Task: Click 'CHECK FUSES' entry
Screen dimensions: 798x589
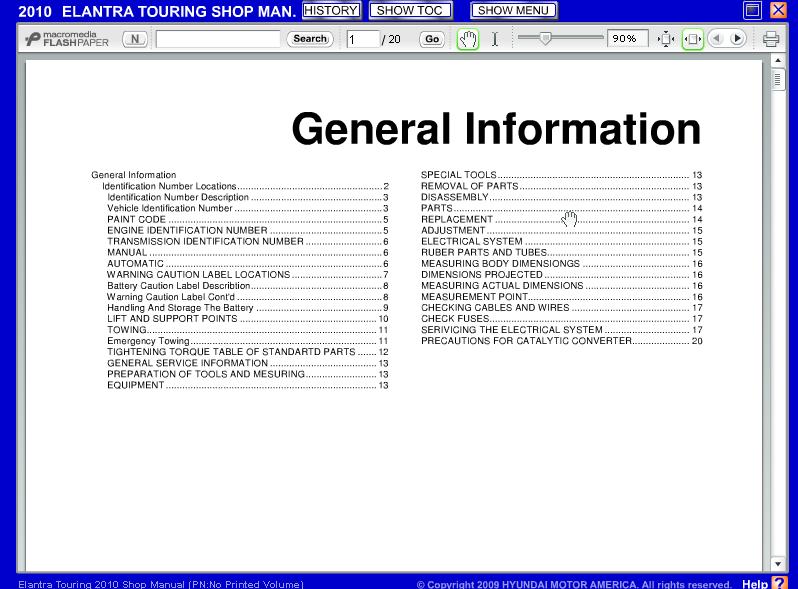Action: [561, 319]
